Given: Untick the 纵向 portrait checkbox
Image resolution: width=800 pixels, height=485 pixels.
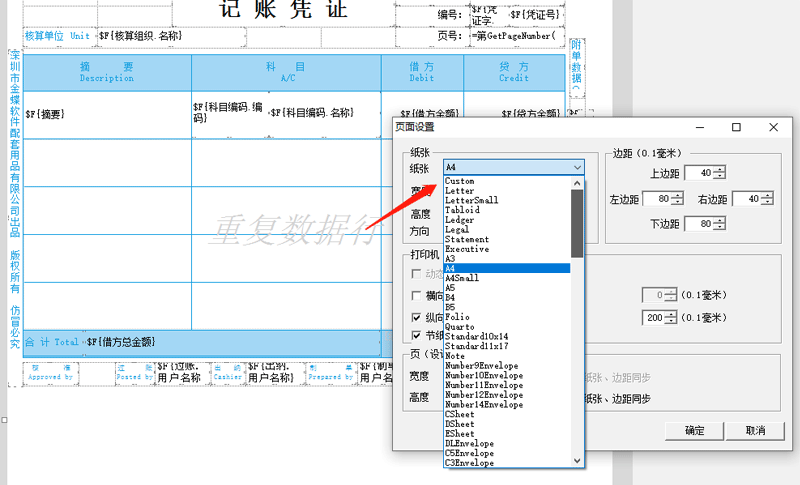Looking at the screenshot, I should point(416,318).
